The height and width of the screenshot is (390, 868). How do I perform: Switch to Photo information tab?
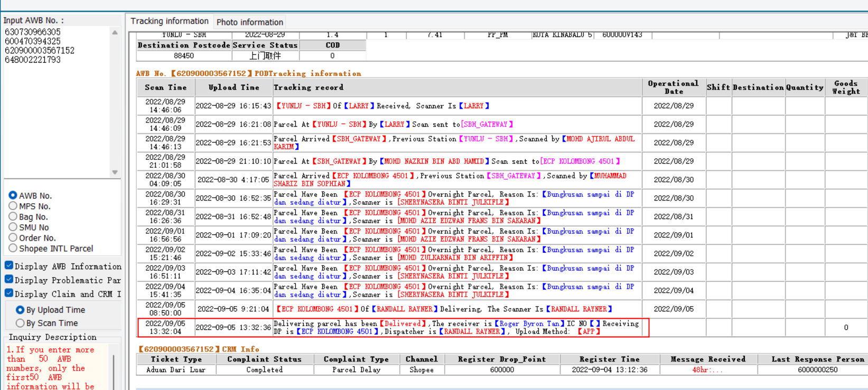coord(250,22)
